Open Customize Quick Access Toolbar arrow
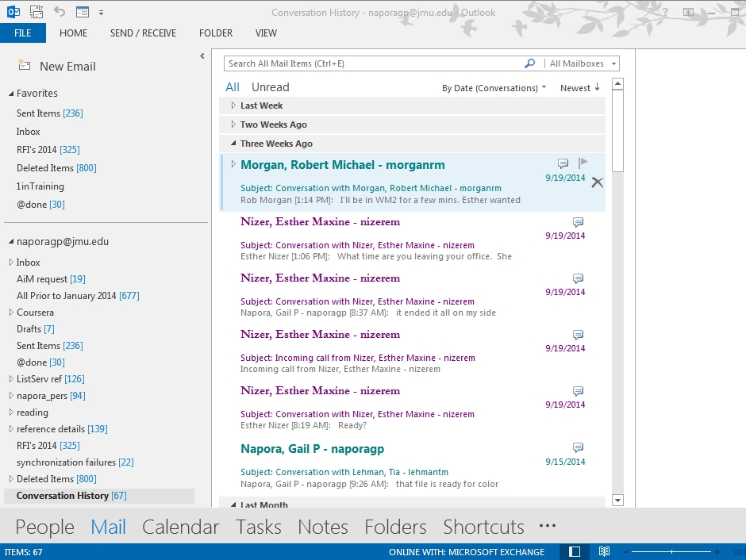This screenshot has height=560, width=746. [101, 13]
